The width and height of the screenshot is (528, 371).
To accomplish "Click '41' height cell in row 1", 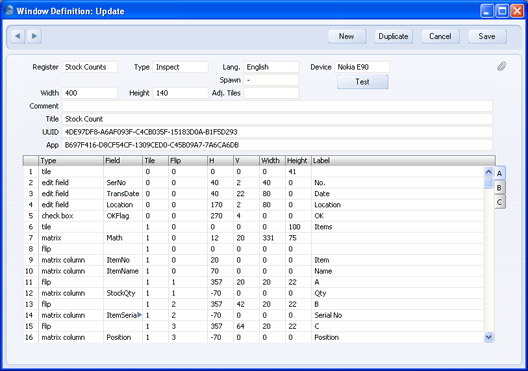I will (298, 172).
